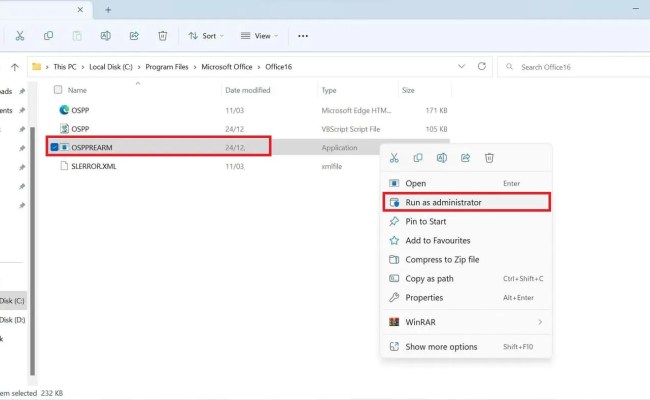The image size is (650, 400).
Task: Go to This PC in the breadcrumb
Action: [65, 67]
